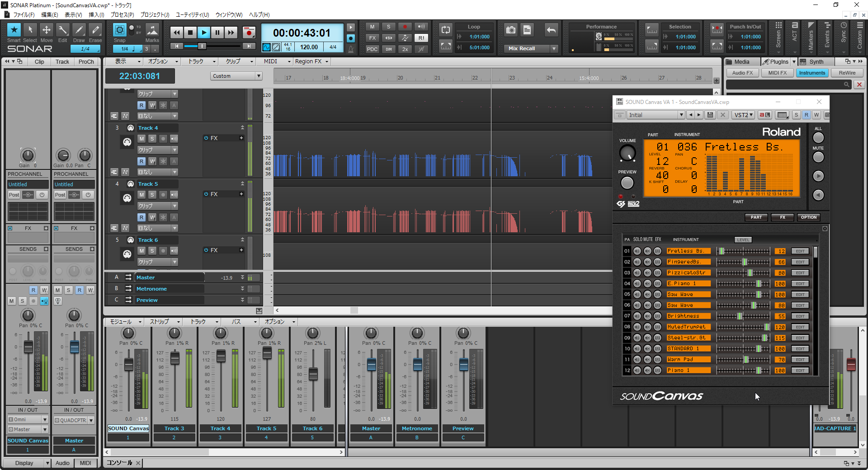Open the PART tab in SOUND Canvas
868x470 pixels.
[756, 217]
